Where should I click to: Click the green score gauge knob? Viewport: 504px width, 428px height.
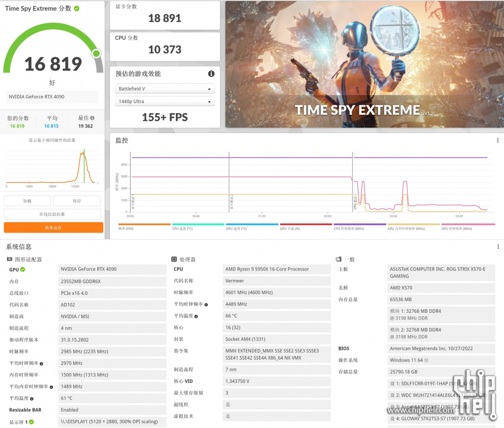click(x=97, y=53)
